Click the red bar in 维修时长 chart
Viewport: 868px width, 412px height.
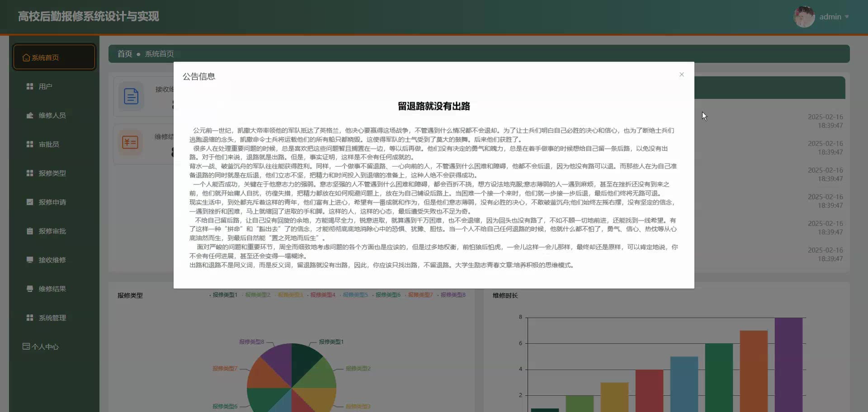tap(649, 390)
